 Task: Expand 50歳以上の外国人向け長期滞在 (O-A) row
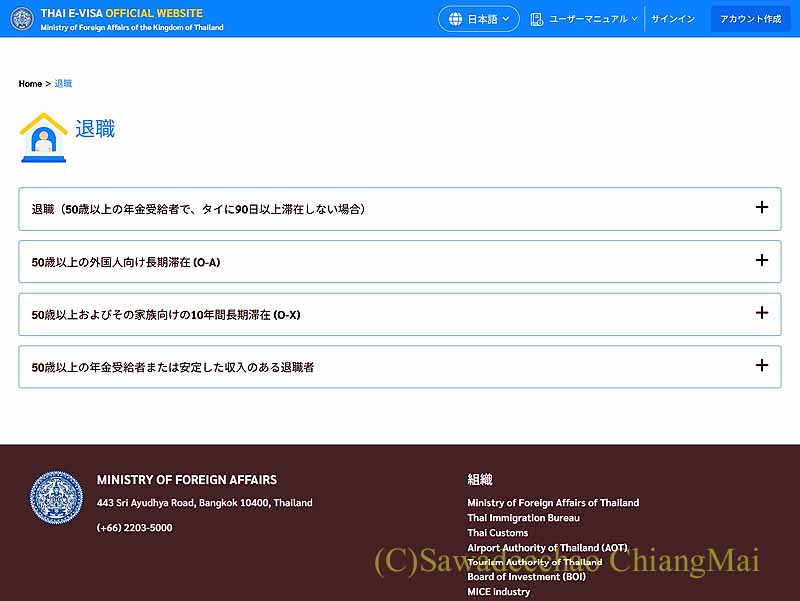[x=399, y=262]
